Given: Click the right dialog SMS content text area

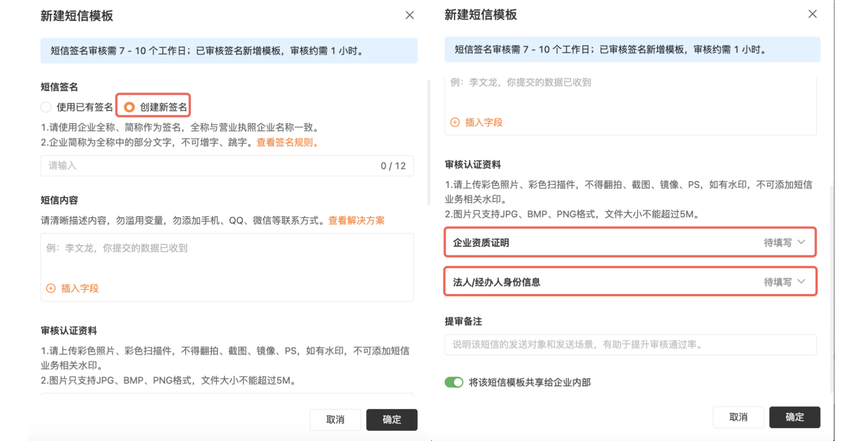Looking at the screenshot, I should click(x=630, y=106).
